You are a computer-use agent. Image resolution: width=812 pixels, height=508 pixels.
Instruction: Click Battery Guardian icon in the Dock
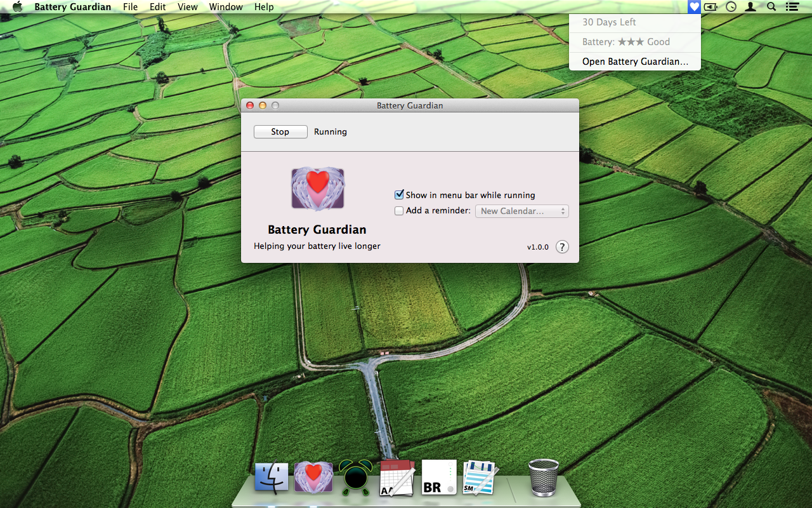click(x=313, y=478)
